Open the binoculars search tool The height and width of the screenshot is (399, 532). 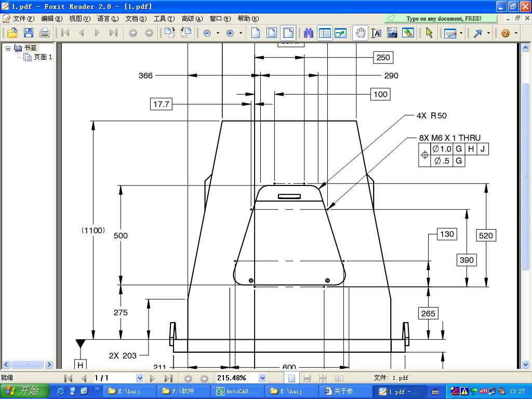click(309, 33)
